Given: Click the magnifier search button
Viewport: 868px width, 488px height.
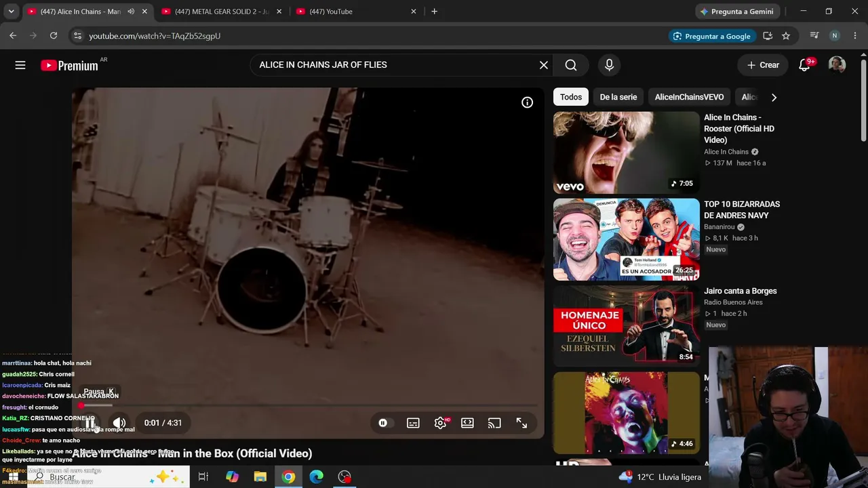Looking at the screenshot, I should point(571,65).
